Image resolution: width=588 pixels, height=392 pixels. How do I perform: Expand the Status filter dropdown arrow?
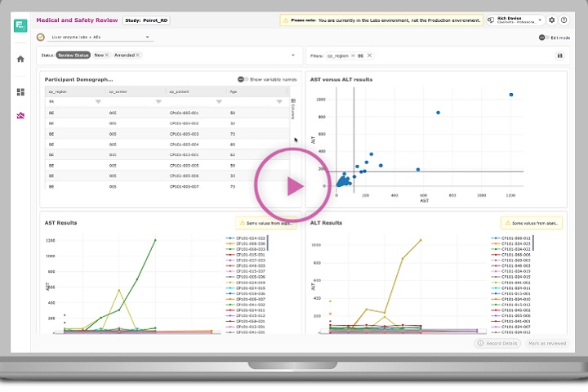pyautogui.click(x=292, y=55)
